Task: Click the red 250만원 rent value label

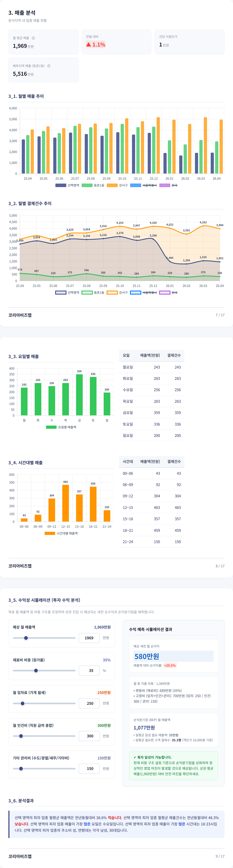Action: (104, 692)
